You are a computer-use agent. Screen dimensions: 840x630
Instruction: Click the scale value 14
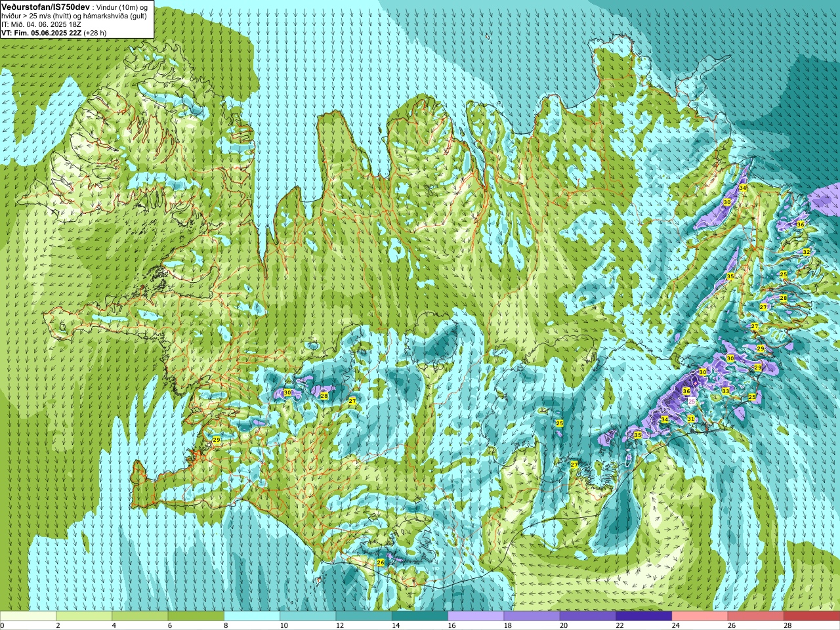(x=396, y=625)
